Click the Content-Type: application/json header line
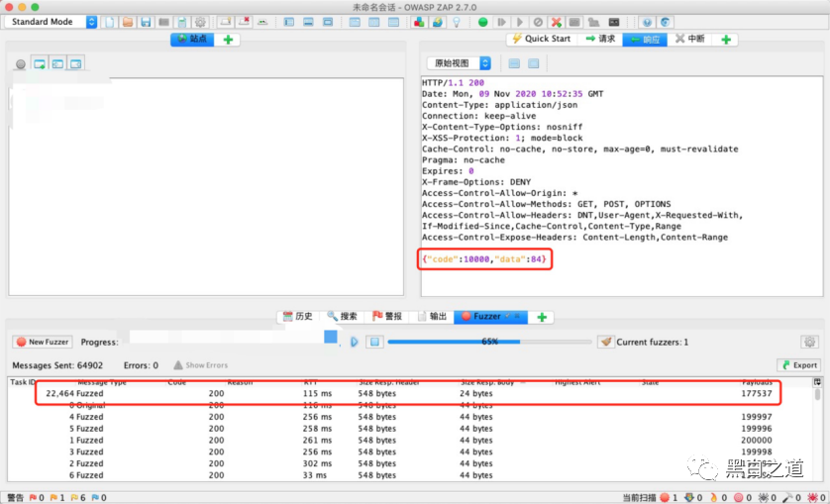830x504 pixels. [x=500, y=105]
